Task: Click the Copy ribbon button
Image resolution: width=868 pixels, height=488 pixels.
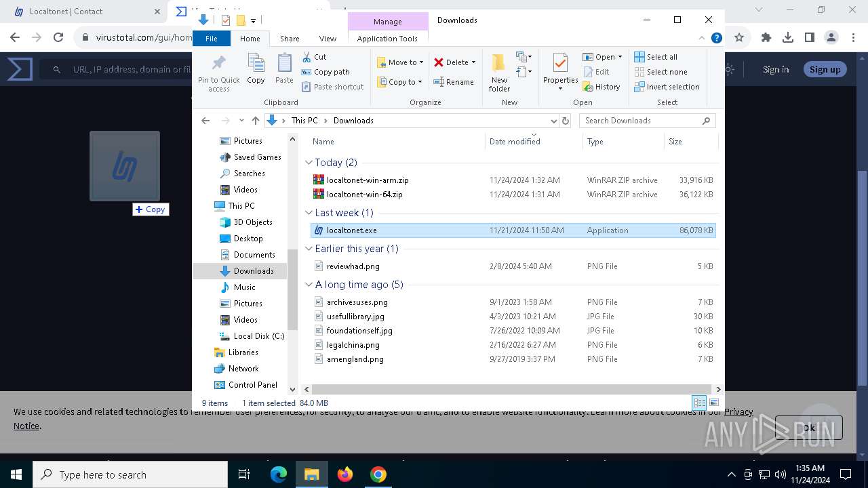Action: (x=256, y=69)
